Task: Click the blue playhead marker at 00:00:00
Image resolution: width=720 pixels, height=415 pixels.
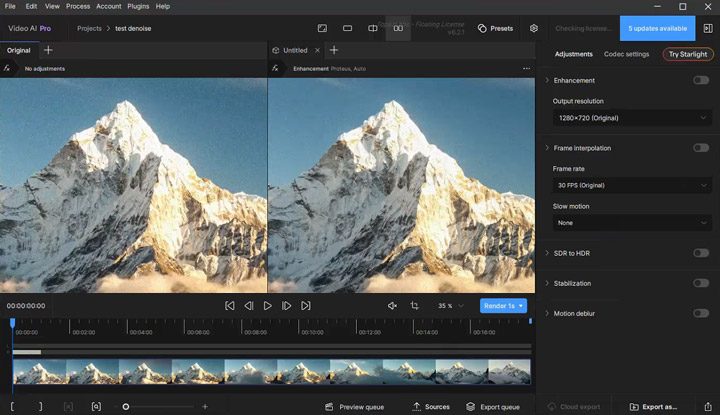Action: 12,322
